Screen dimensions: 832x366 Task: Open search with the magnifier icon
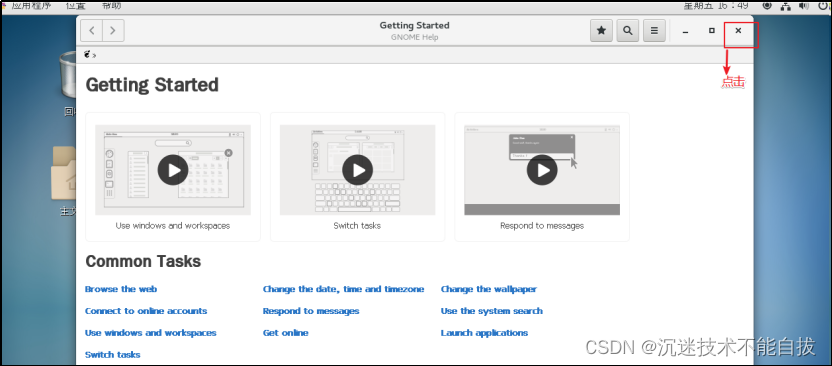(x=628, y=31)
